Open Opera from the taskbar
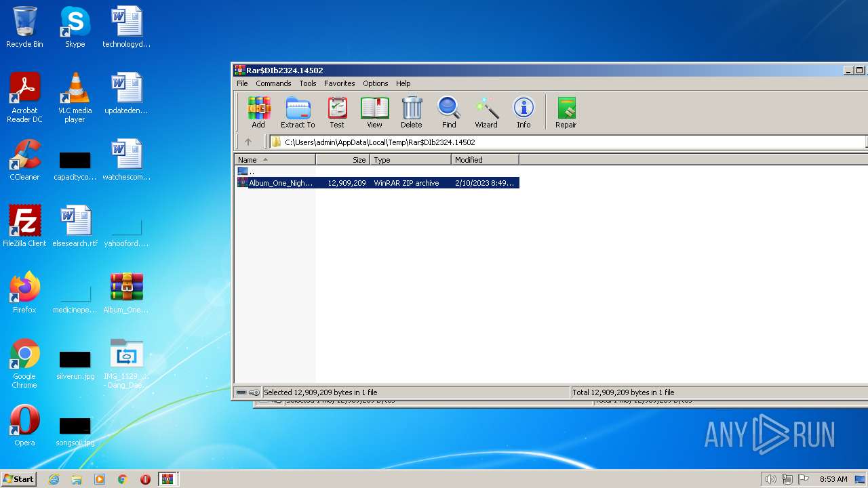 pyautogui.click(x=145, y=479)
